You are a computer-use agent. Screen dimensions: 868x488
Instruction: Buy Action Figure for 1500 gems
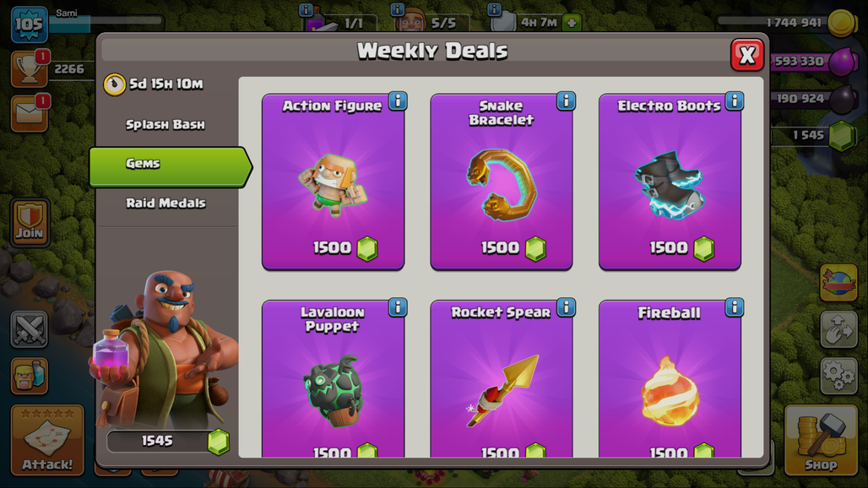coord(334,182)
